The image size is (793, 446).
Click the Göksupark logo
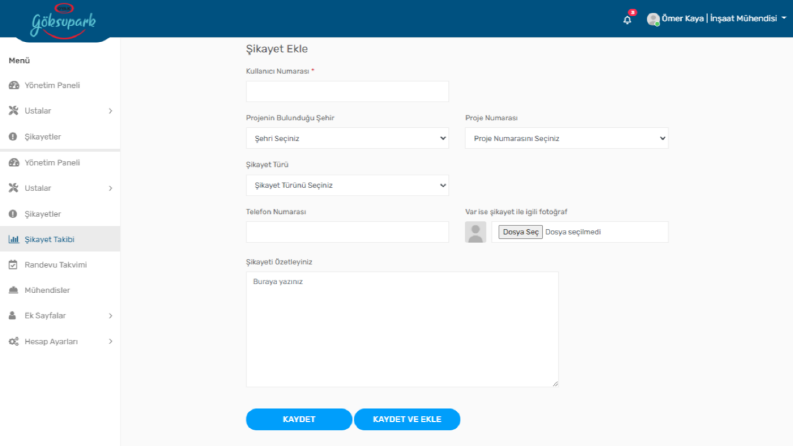coord(63,21)
